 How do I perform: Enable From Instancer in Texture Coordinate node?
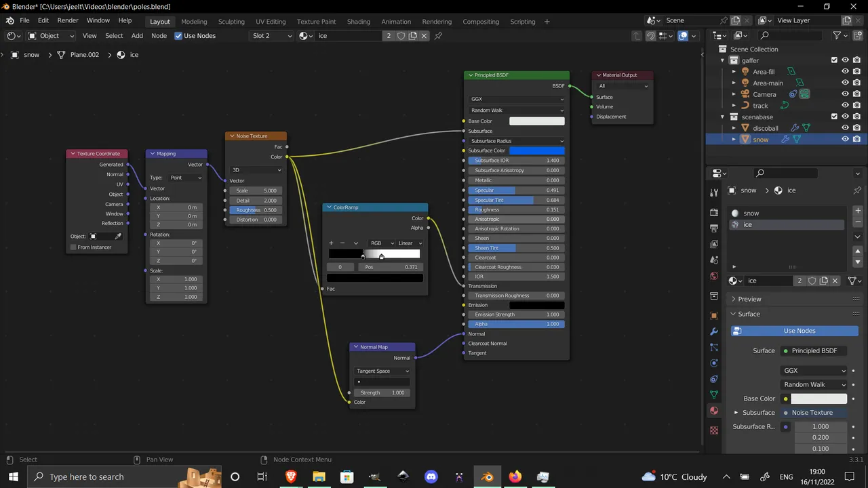(x=73, y=247)
